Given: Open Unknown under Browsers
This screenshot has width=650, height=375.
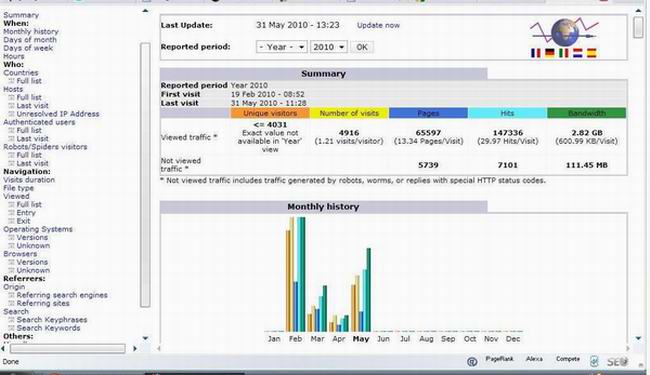Looking at the screenshot, I should (x=33, y=271).
